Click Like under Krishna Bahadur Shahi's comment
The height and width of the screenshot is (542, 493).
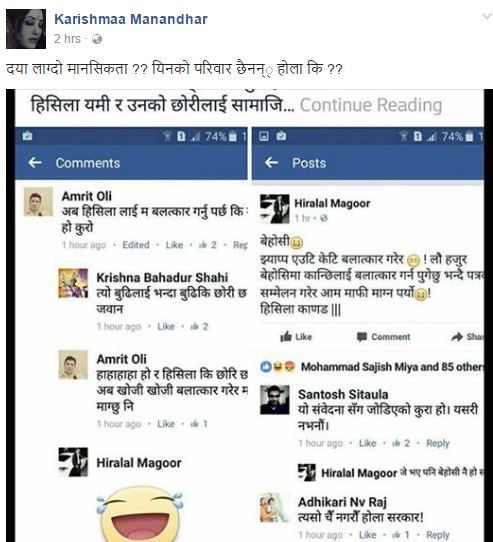pos(166,326)
